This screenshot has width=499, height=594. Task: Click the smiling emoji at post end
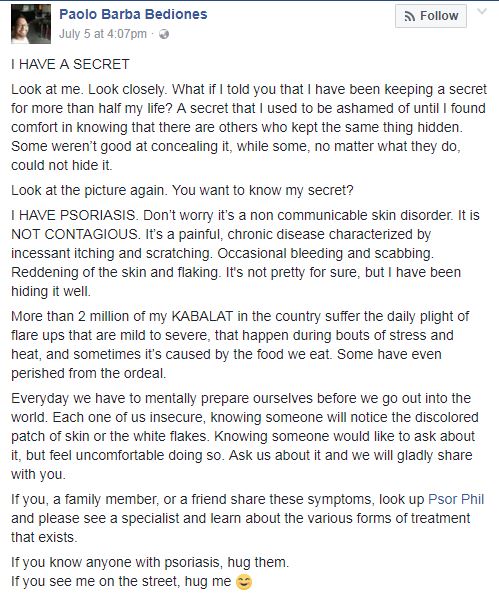244,582
